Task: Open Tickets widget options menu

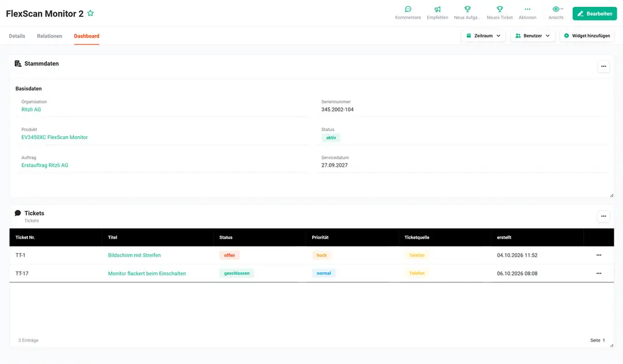Action: pos(603,216)
